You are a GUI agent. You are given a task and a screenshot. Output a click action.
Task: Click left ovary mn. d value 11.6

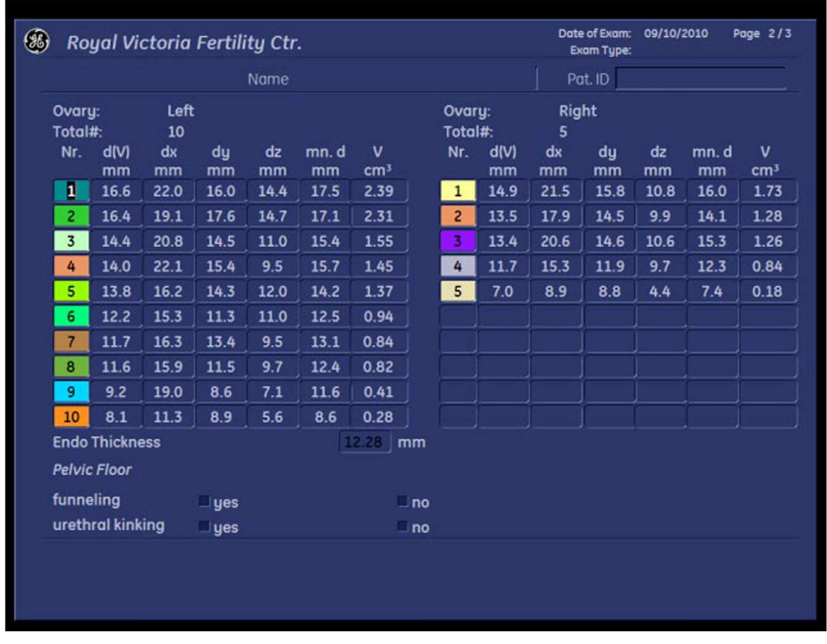(325, 391)
